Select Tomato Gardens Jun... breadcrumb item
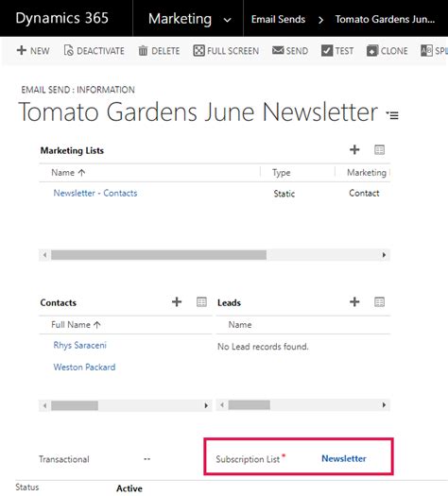 click(385, 19)
